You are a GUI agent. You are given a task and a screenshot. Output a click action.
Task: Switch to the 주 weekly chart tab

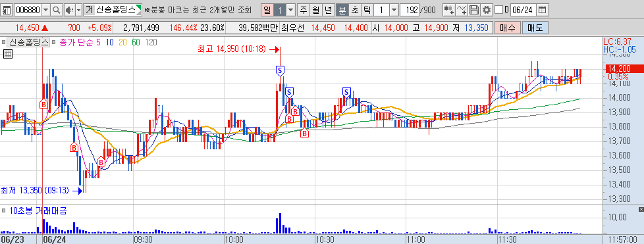point(304,10)
